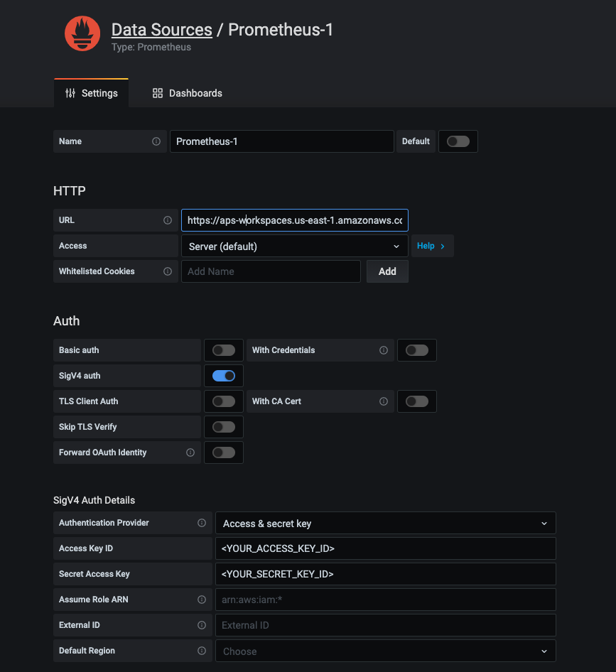Click the info icon beside Forward OAuth Identity

pos(190,452)
